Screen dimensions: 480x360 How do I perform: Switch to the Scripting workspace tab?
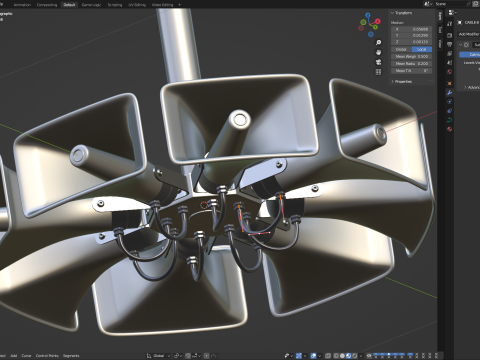(115, 5)
